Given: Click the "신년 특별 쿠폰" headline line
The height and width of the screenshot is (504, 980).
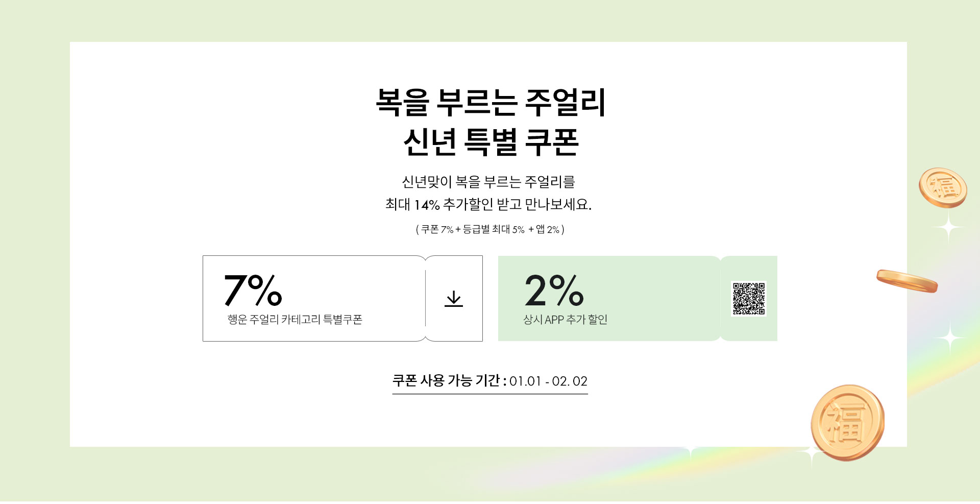Looking at the screenshot, I should [490, 141].
